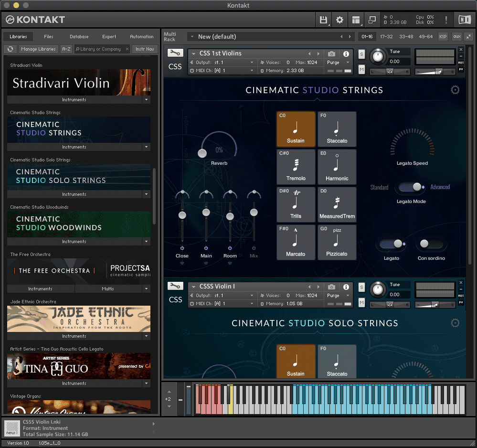Click Multis button under The Free Orchestra
Screen dimensions: 477x448
click(108, 289)
